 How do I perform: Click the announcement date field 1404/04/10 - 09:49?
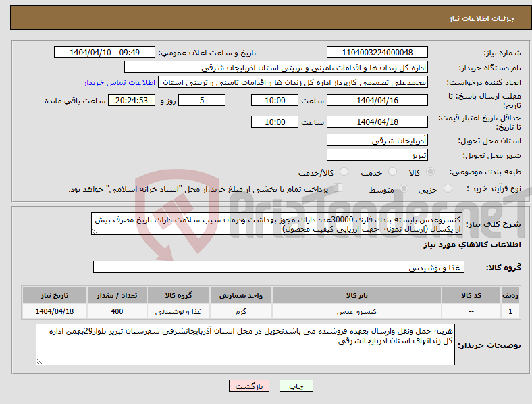click(105, 53)
